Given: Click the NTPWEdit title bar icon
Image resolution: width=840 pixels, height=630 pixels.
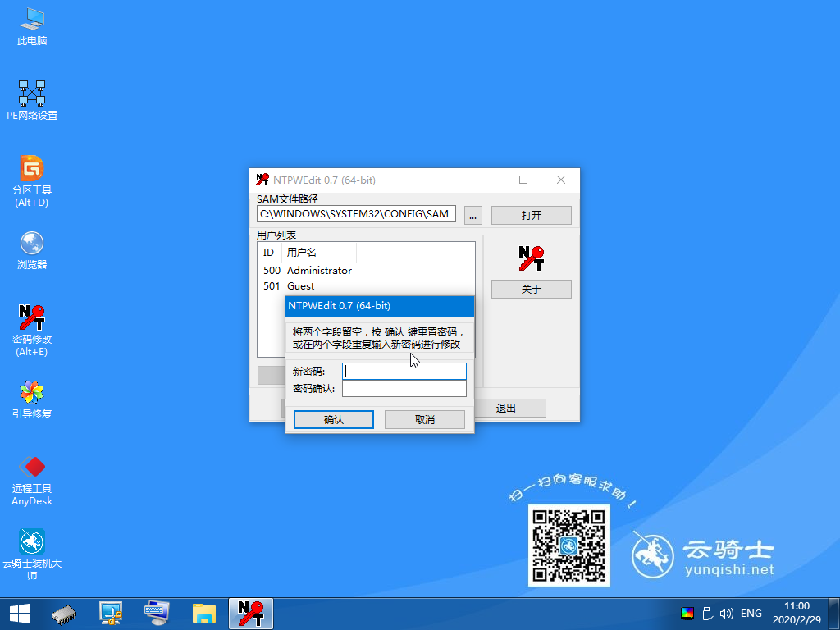Looking at the screenshot, I should 262,180.
